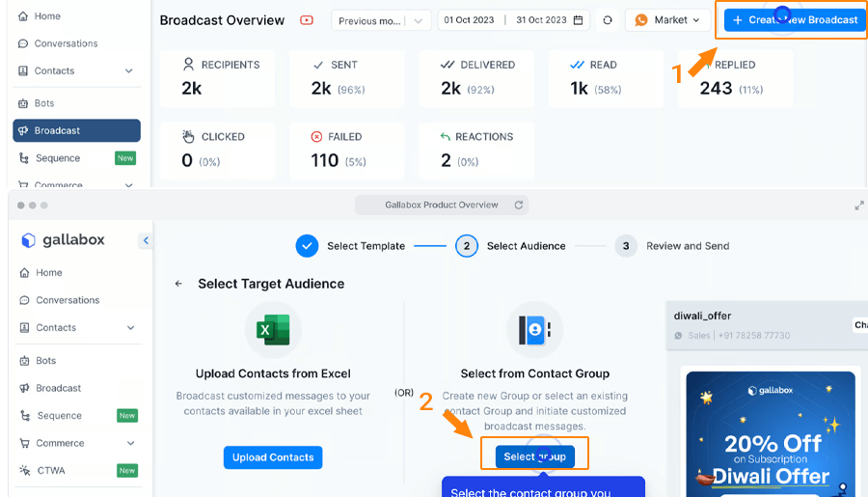Click the 31 Oct 2023 end date
This screenshot has height=497, width=868.
pos(541,20)
